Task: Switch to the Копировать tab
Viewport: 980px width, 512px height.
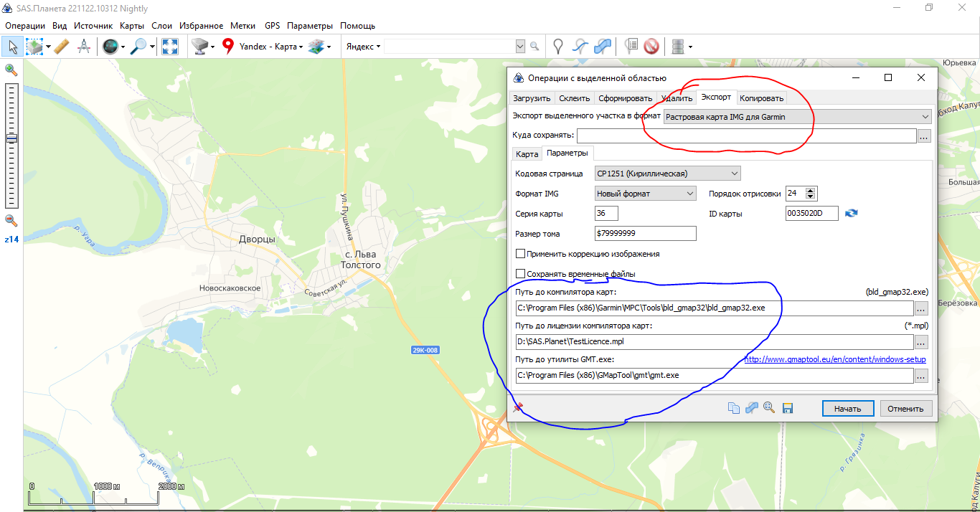Action: click(x=762, y=98)
